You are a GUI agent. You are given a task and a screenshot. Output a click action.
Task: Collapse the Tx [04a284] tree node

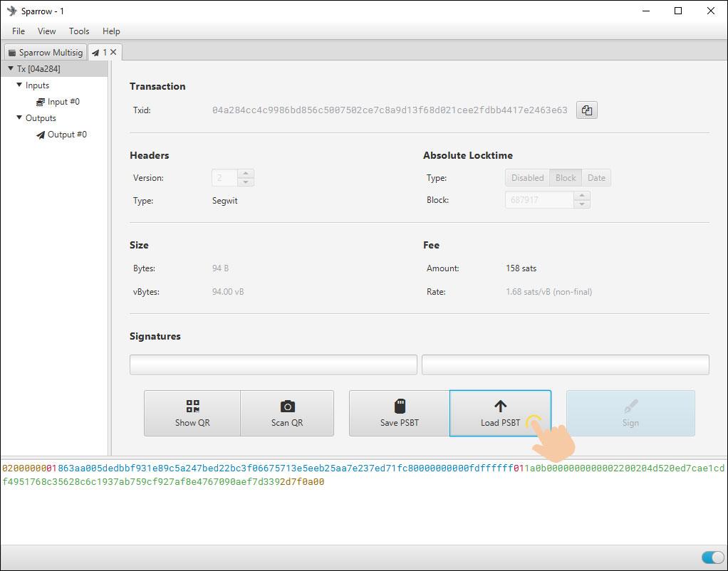11,69
